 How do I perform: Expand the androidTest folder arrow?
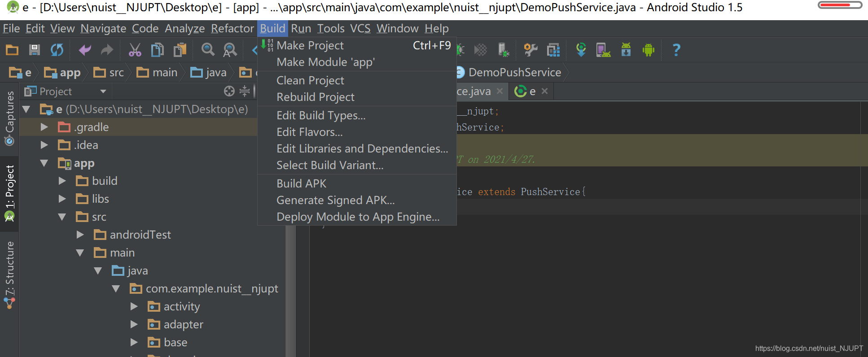coord(80,235)
